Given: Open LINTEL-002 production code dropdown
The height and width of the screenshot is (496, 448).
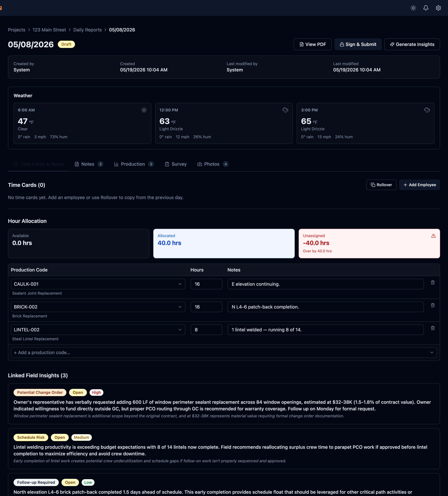Looking at the screenshot, I should coord(98,330).
